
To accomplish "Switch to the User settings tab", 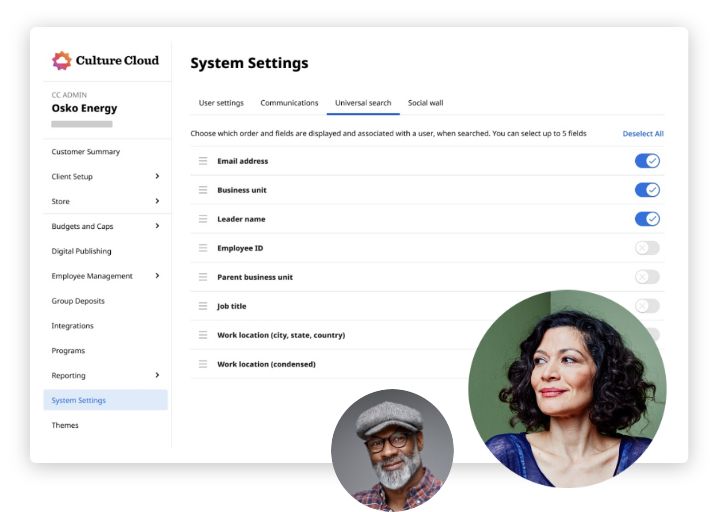I will coord(221,103).
